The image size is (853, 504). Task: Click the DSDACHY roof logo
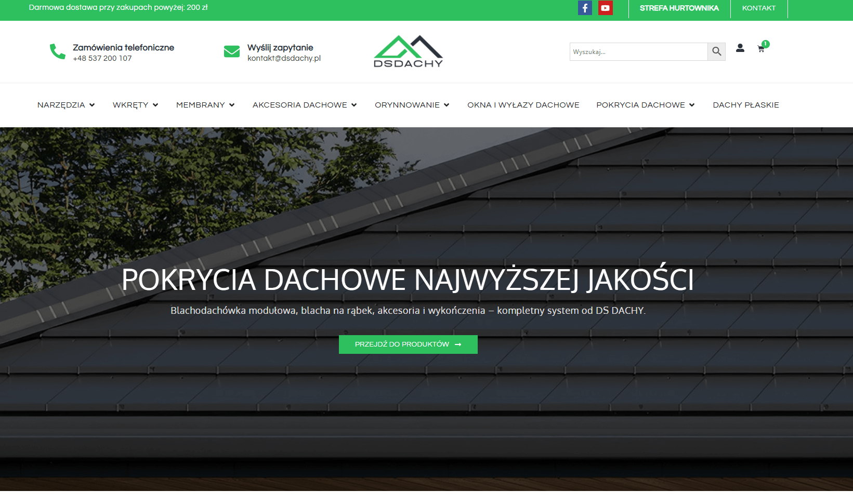pos(409,51)
